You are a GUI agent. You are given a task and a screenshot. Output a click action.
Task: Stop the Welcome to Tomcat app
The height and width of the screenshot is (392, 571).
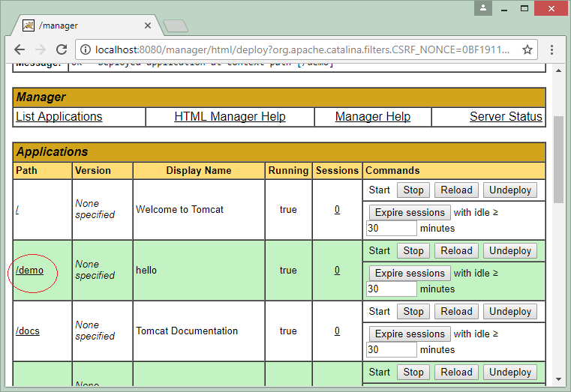(x=413, y=190)
